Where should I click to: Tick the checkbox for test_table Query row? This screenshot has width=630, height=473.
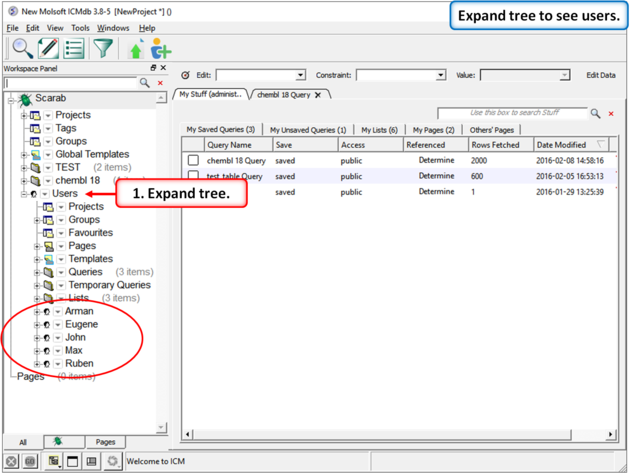pos(193,177)
